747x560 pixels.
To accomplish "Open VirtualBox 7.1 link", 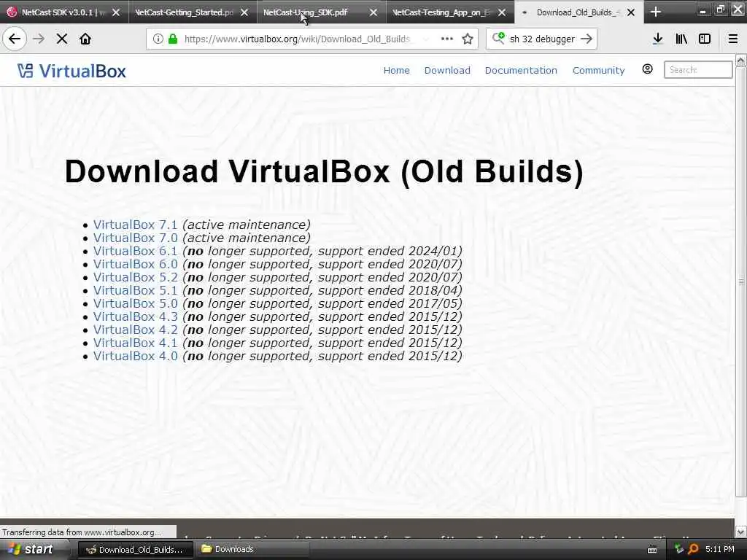I will tap(135, 225).
